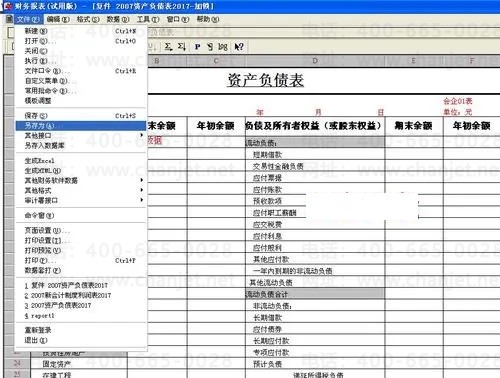This screenshot has height=378, width=500.
Task: Open the 数据(D) menu
Action: coord(118,19)
